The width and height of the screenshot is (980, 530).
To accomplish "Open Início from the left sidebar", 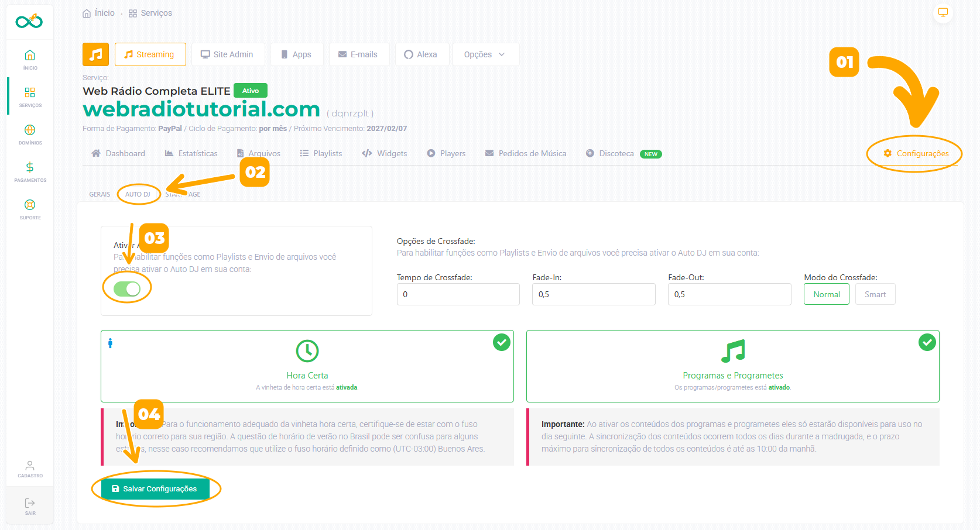I will click(30, 59).
